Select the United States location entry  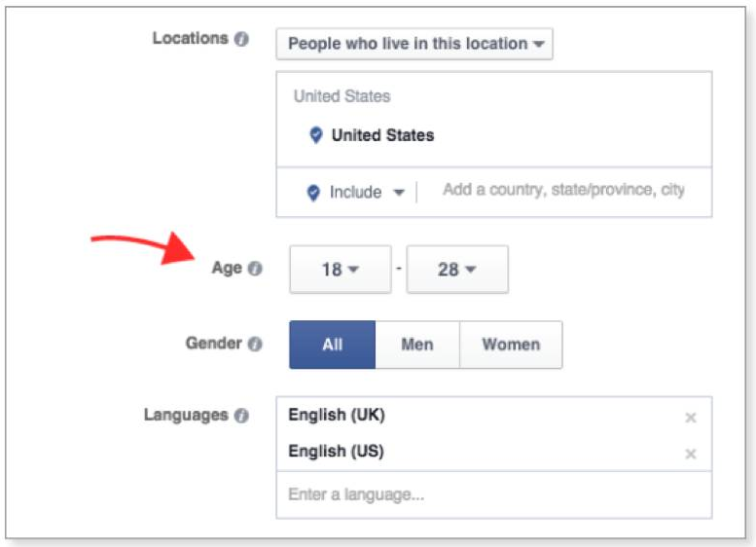pyautogui.click(x=382, y=135)
